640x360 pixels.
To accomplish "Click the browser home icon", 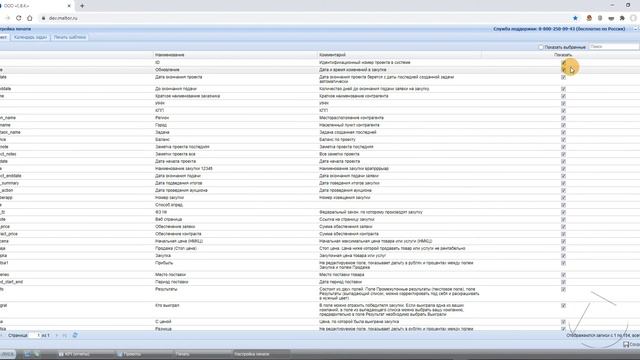I will coord(29,18).
